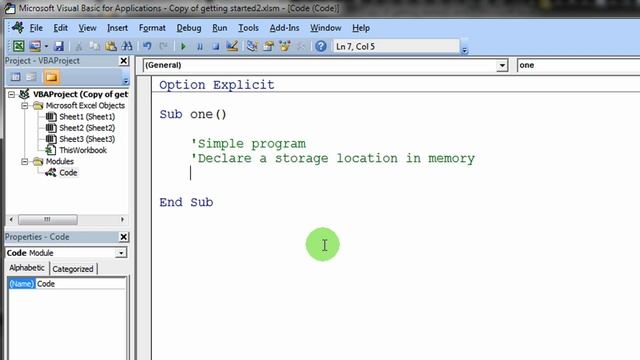
Task: Open the Help menu
Action: coord(361,28)
